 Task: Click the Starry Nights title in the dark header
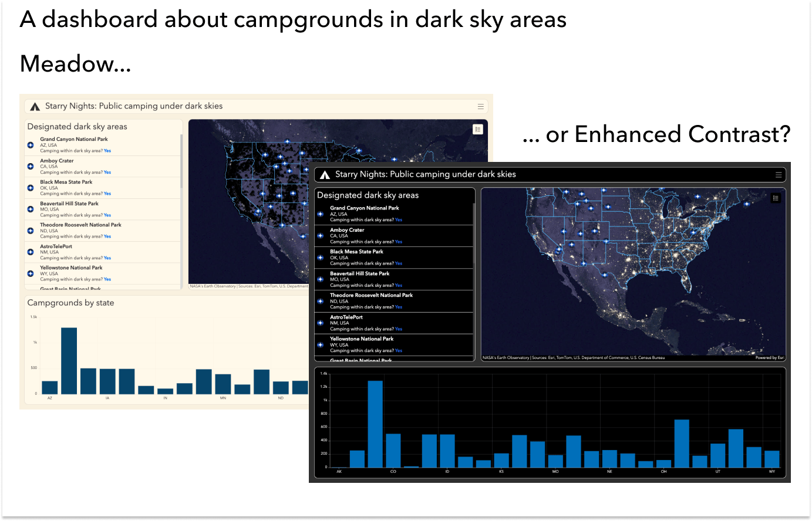[x=426, y=174]
